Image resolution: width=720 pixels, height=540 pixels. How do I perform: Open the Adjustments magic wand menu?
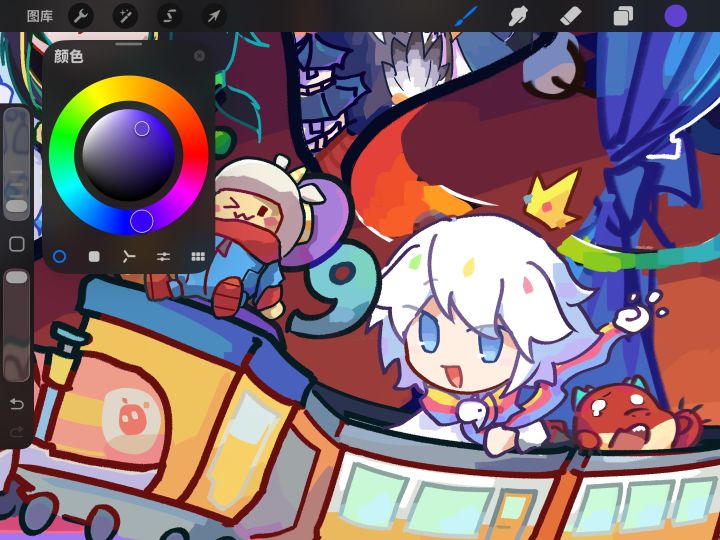(125, 17)
